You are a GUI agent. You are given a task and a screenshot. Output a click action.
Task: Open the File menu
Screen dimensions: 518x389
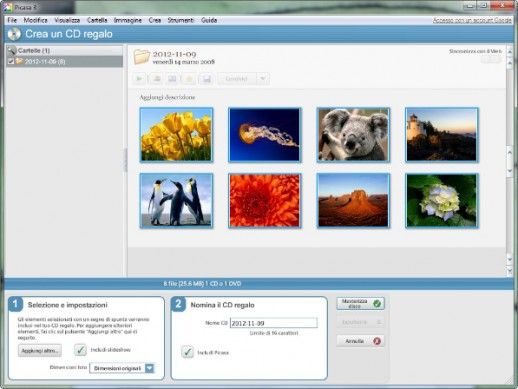pyautogui.click(x=12, y=20)
